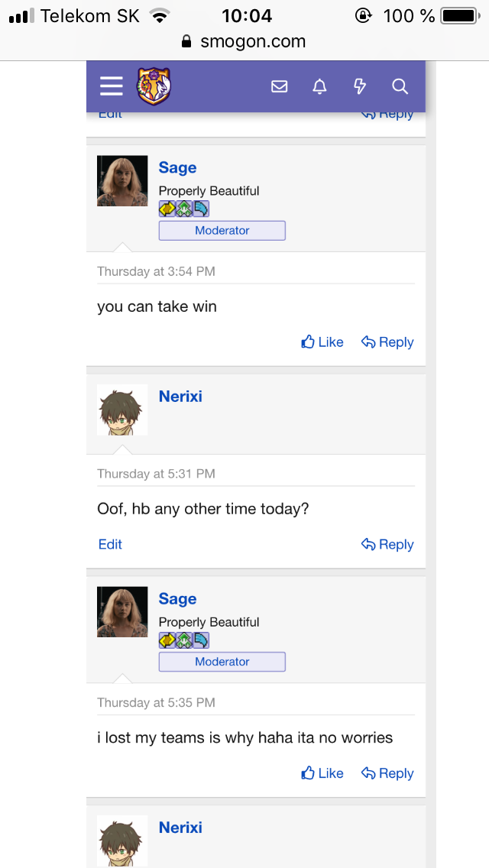Reply to the "you can take win" post
Viewport: 489px width, 868px height.
(x=387, y=342)
